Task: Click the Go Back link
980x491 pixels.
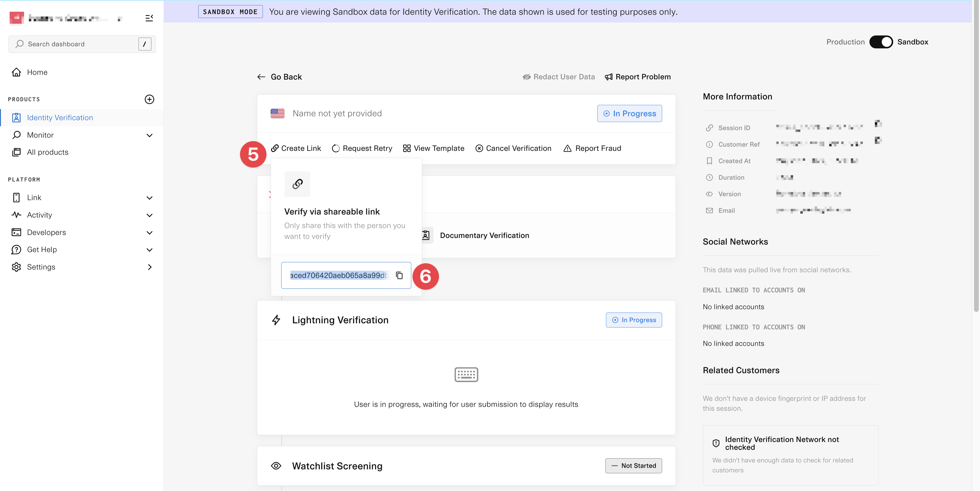Action: pyautogui.click(x=280, y=77)
